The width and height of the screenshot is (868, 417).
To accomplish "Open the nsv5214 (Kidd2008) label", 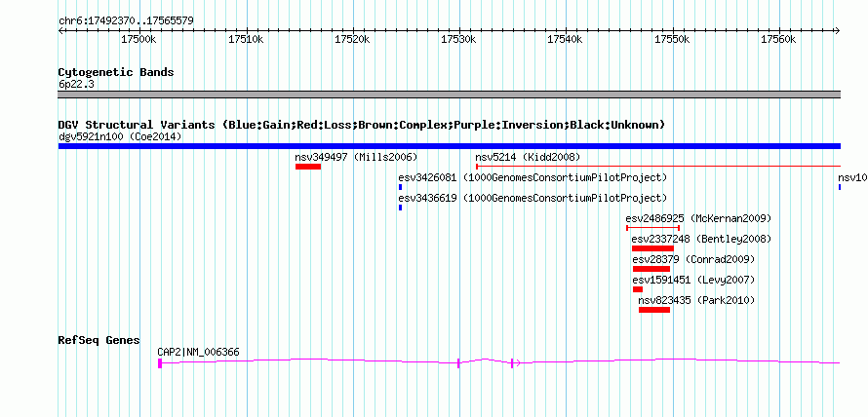I will (528, 157).
